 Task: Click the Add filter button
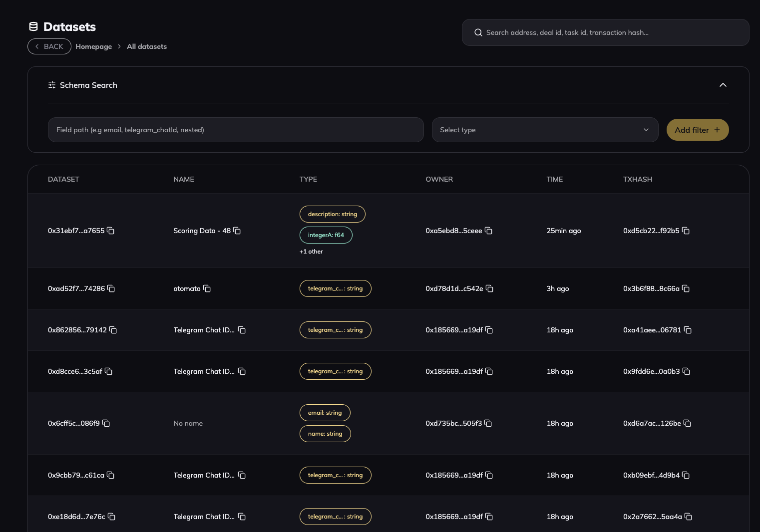(x=697, y=130)
